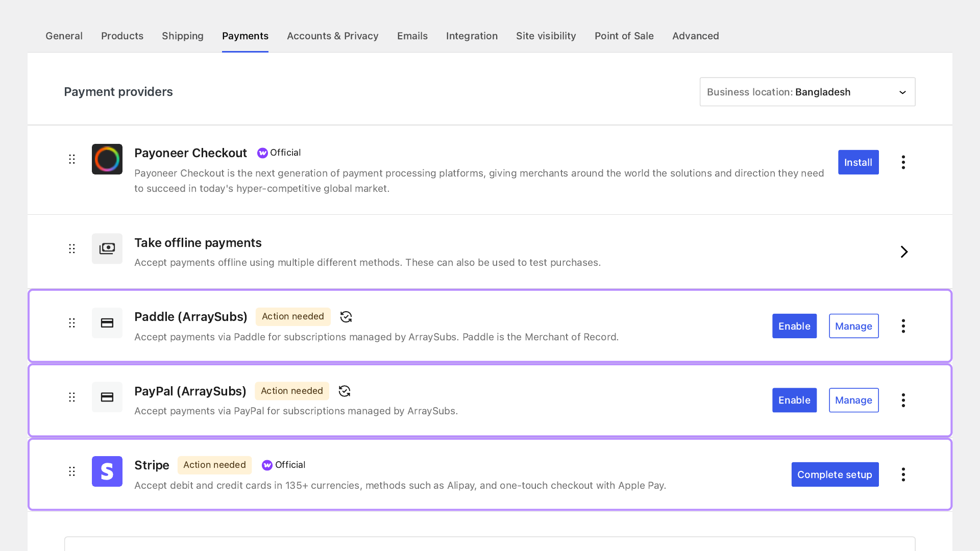Open the Advanced tab
The width and height of the screenshot is (980, 551).
(x=696, y=36)
